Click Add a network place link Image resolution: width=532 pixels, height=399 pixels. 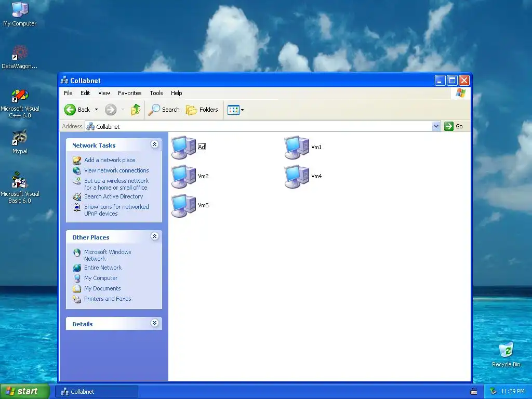110,160
